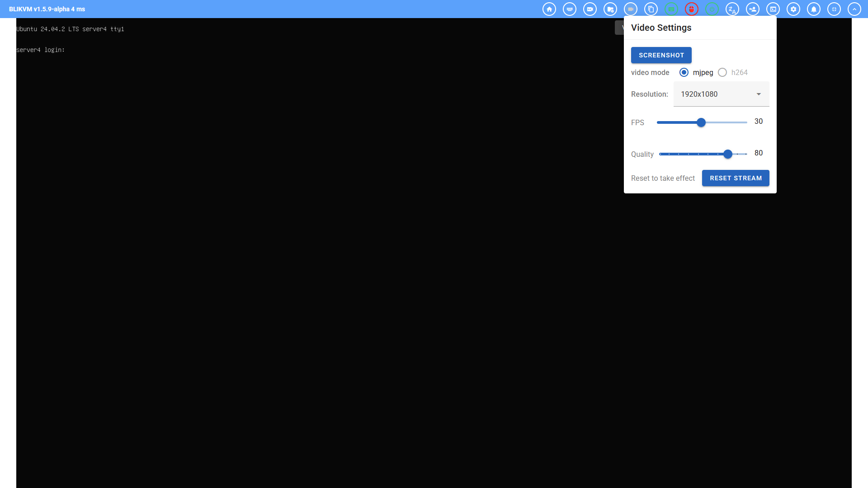Collapse toolbar with the chevron-up button

pos(854,9)
